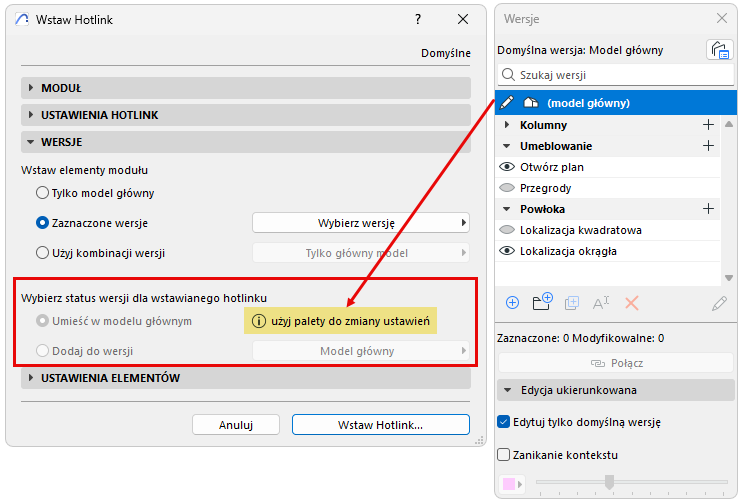The image size is (741, 504).
Task: Hide the Otwórz plan version
Action: pos(507,167)
